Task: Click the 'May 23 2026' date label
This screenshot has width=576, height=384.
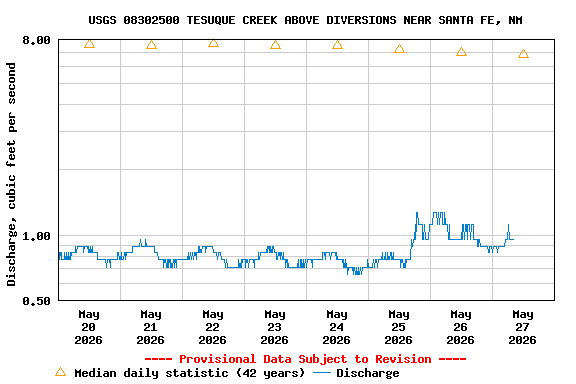Action: (x=274, y=327)
